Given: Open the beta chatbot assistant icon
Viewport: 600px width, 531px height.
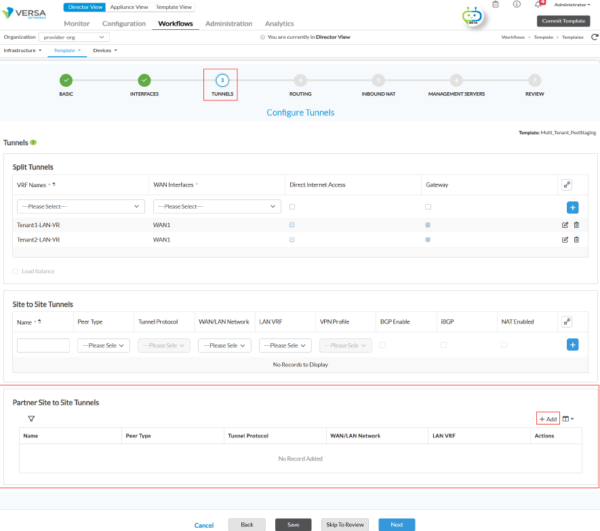Looking at the screenshot, I should click(x=472, y=16).
